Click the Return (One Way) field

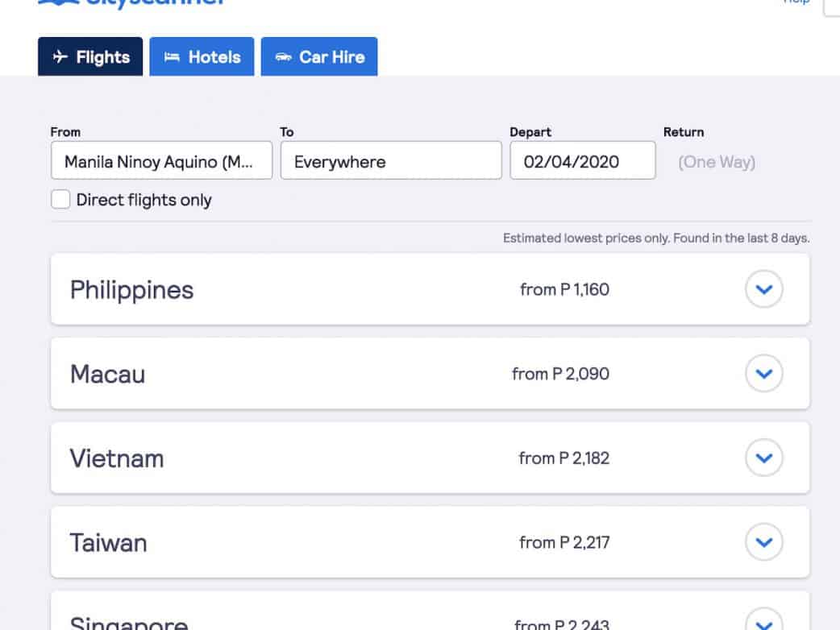[x=716, y=162]
